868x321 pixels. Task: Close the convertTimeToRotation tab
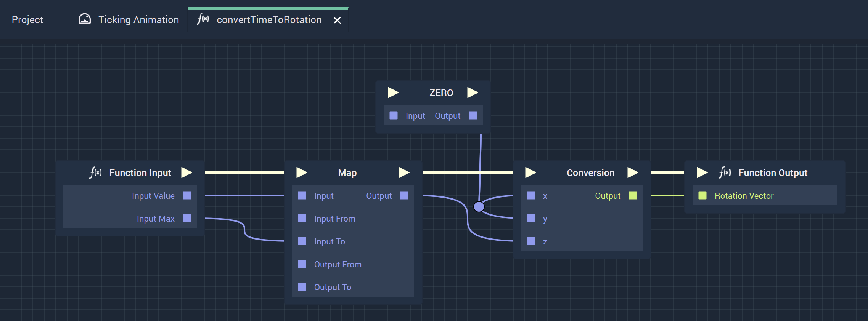337,20
